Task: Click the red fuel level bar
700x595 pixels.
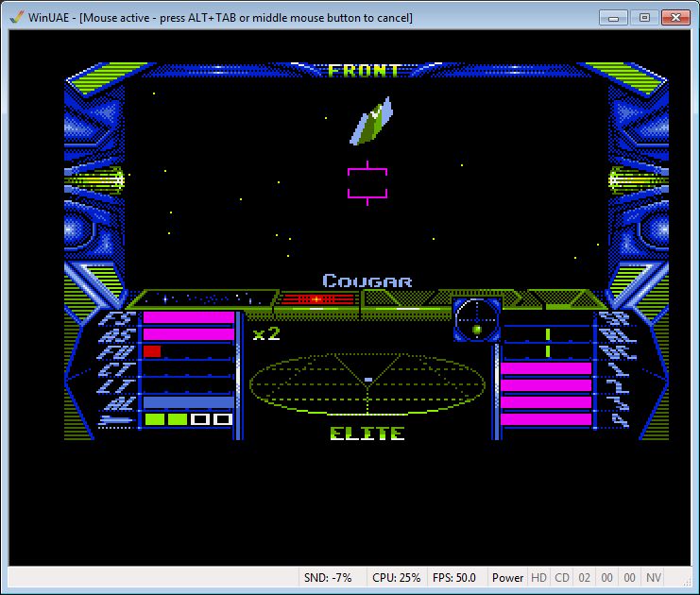Action: pyautogui.click(x=152, y=351)
